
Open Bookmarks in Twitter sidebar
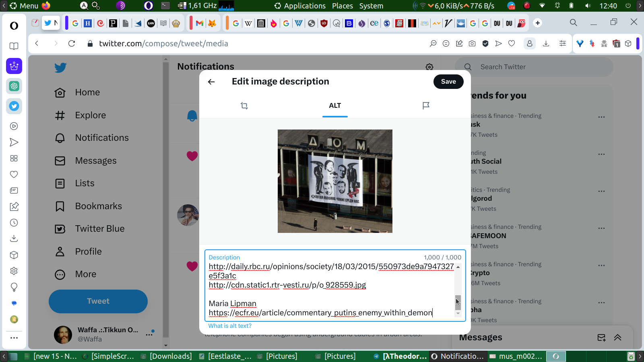coord(89,206)
